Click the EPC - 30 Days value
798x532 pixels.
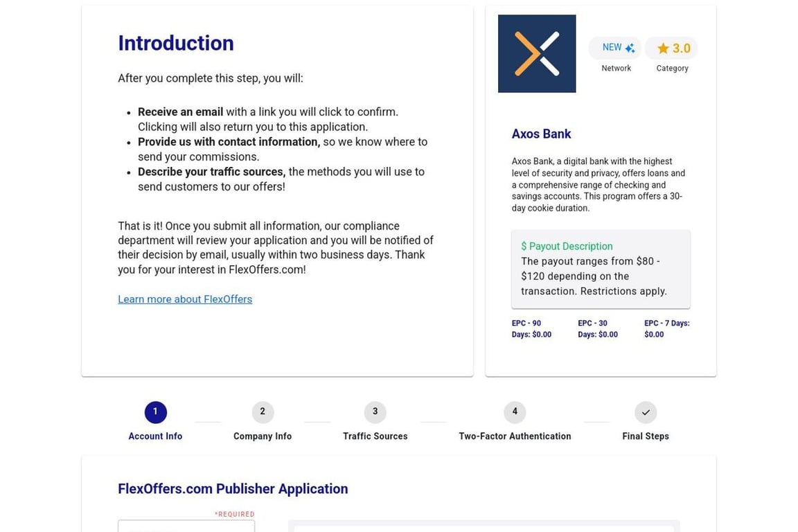point(598,329)
